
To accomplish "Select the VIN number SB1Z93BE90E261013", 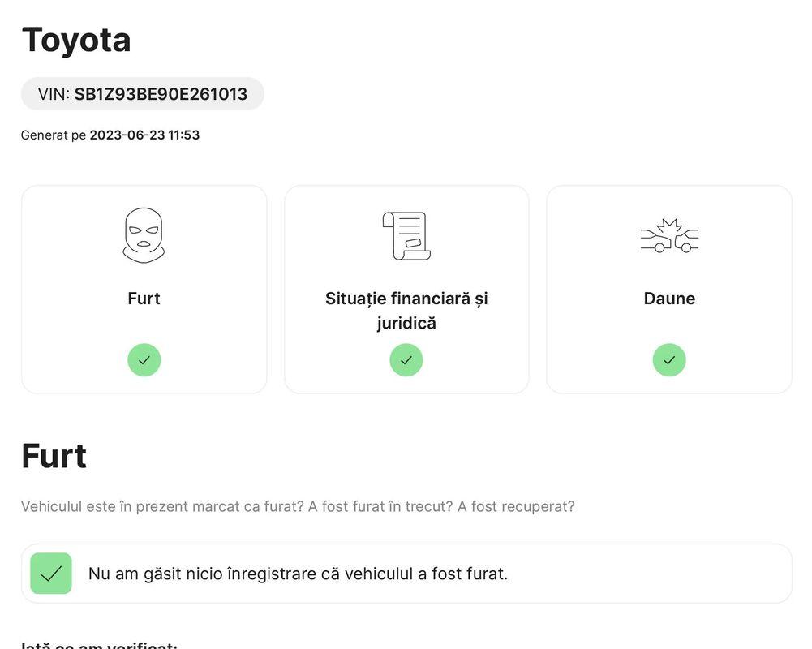I will click(161, 94).
